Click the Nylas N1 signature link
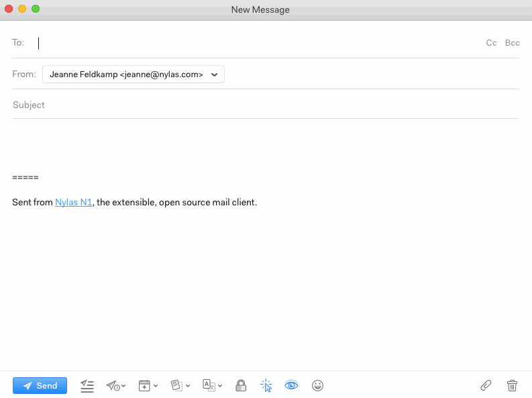This screenshot has width=532, height=398. click(x=74, y=202)
